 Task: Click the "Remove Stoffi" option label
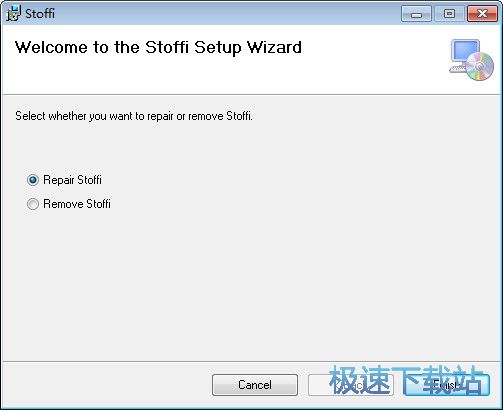pos(77,204)
